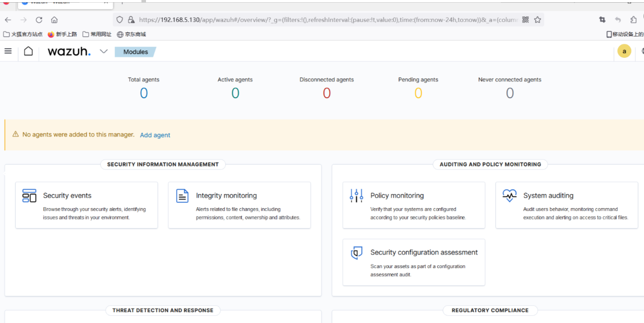Click the Never connected agents count
Viewport: 644px width, 323px height.
[510, 93]
